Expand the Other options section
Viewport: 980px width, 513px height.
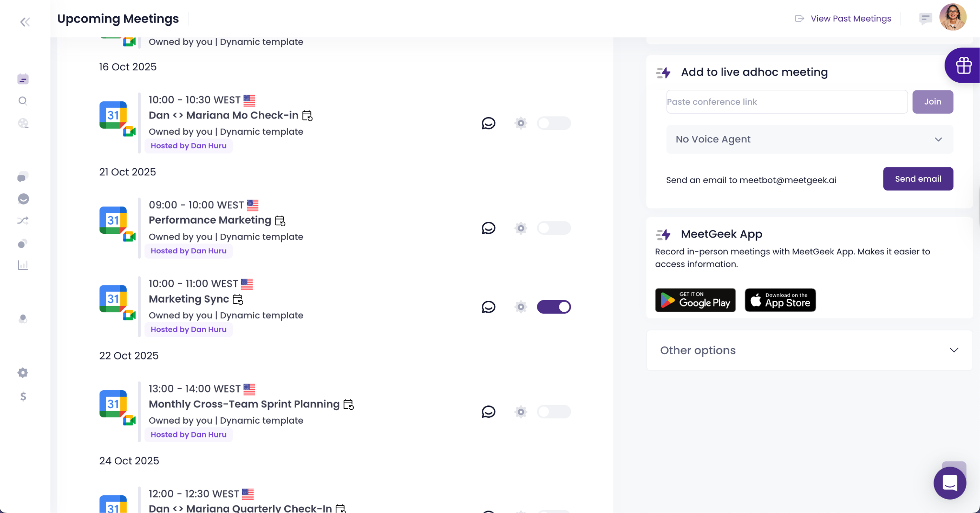point(809,350)
